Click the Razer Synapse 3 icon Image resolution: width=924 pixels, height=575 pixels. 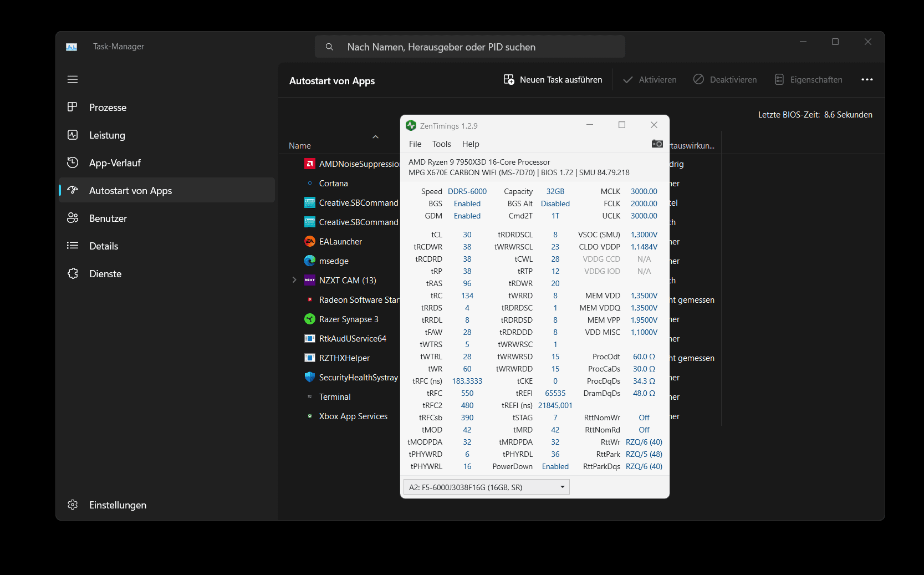(x=310, y=319)
